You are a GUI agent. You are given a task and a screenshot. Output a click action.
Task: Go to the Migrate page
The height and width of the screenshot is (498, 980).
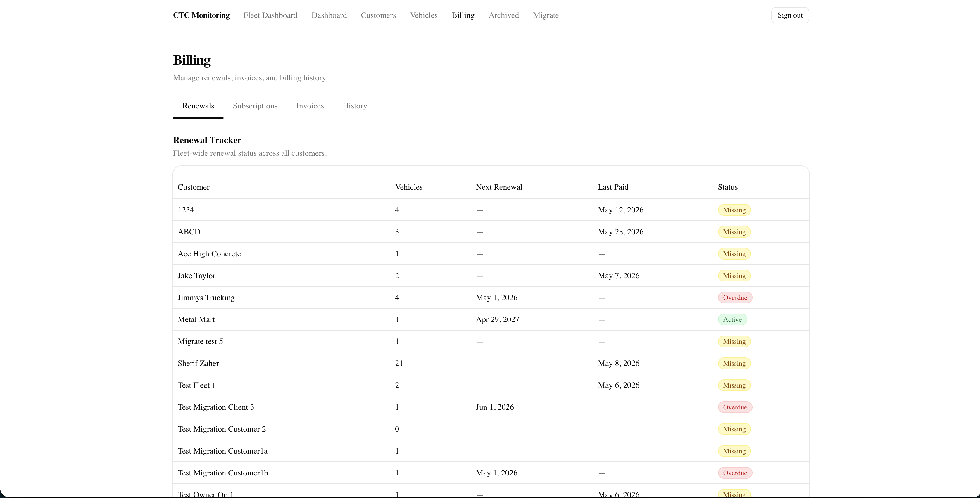click(x=546, y=15)
